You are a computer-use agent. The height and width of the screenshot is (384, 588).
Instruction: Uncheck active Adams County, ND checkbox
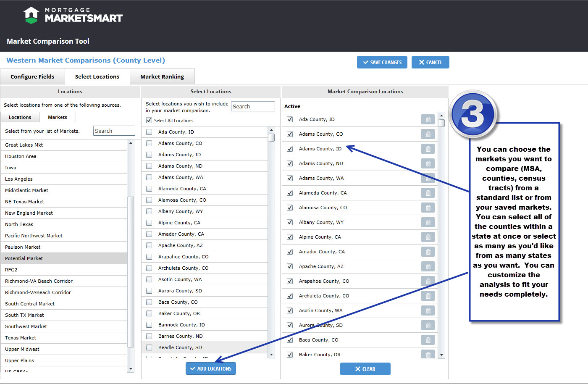[290, 163]
